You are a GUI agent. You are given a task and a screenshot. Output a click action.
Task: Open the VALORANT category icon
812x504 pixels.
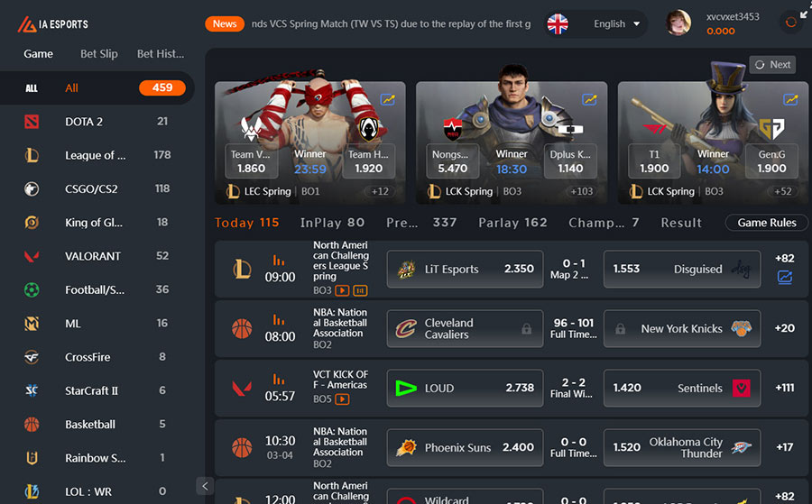click(32, 256)
